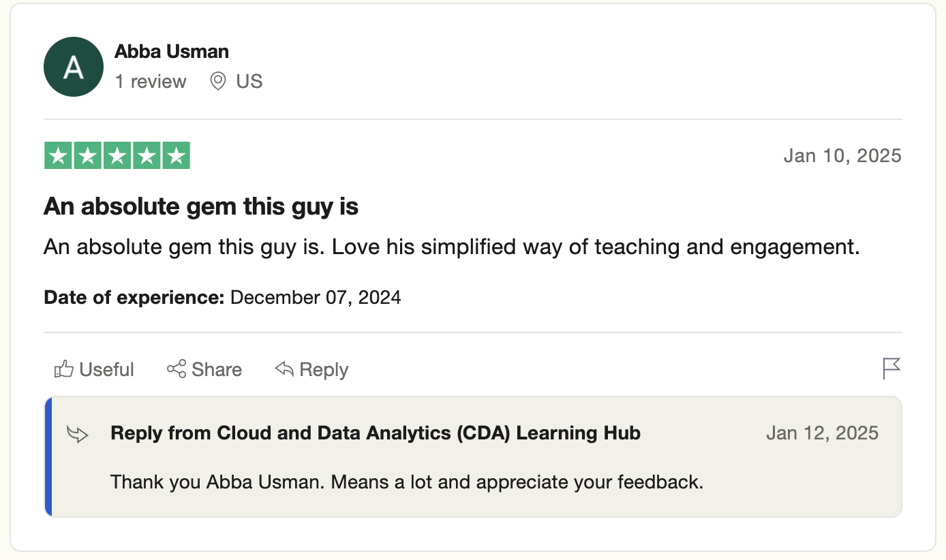The height and width of the screenshot is (560, 946).
Task: Click the Jan 10, 2025 review date
Action: point(842,155)
